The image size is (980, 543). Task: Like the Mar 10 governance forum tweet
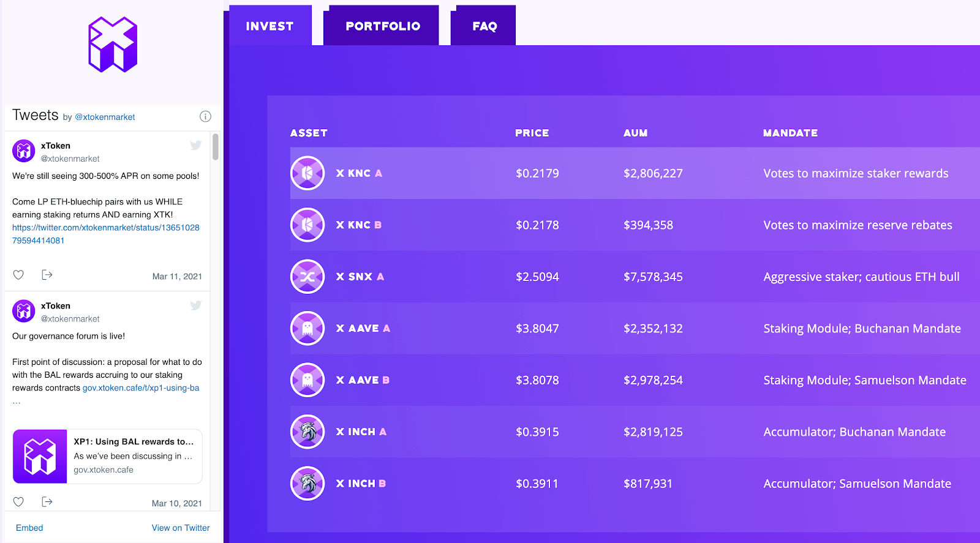(18, 502)
